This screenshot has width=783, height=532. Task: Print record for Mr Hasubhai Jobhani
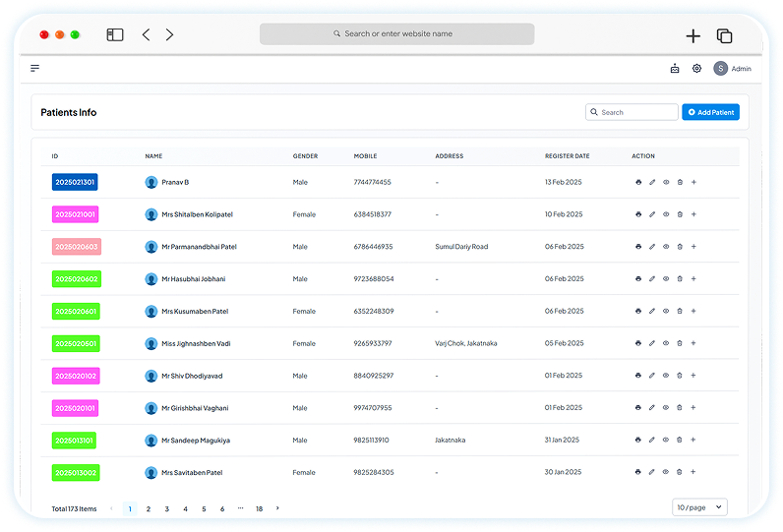click(638, 278)
